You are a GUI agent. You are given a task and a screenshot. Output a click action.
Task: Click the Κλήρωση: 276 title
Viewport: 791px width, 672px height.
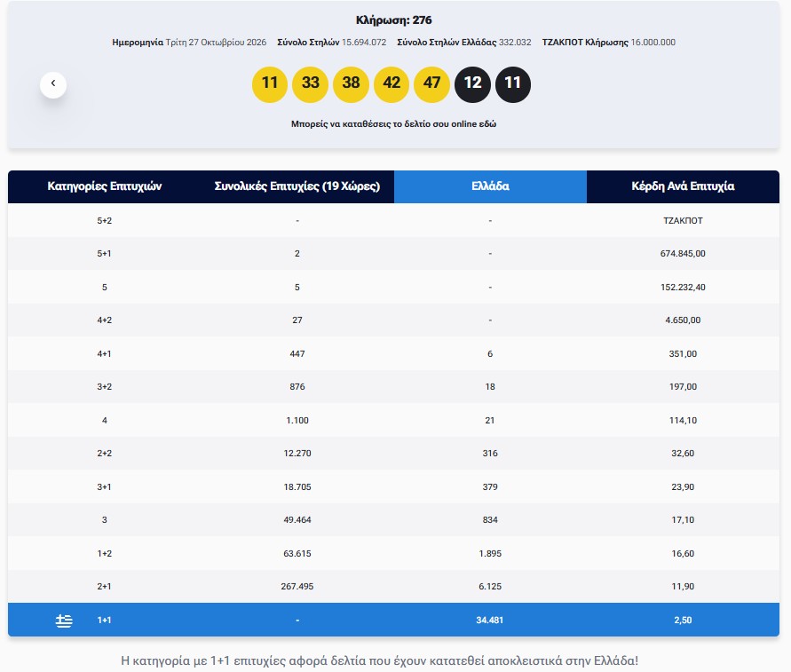click(394, 20)
